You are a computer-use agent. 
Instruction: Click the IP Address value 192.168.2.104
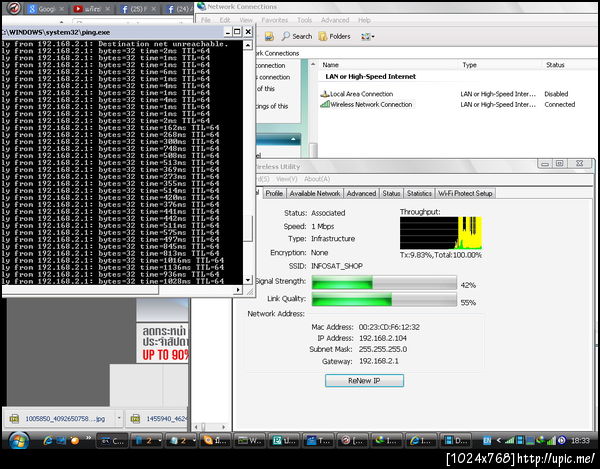(383, 338)
